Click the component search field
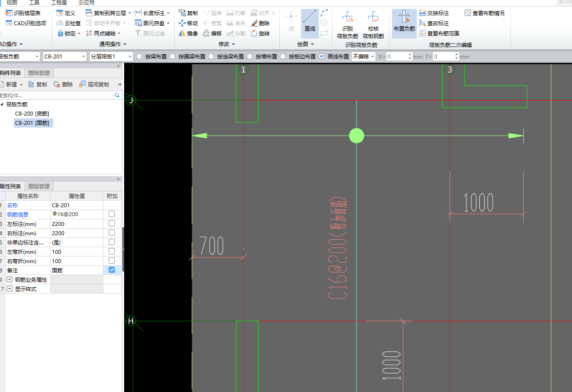 tap(58, 95)
